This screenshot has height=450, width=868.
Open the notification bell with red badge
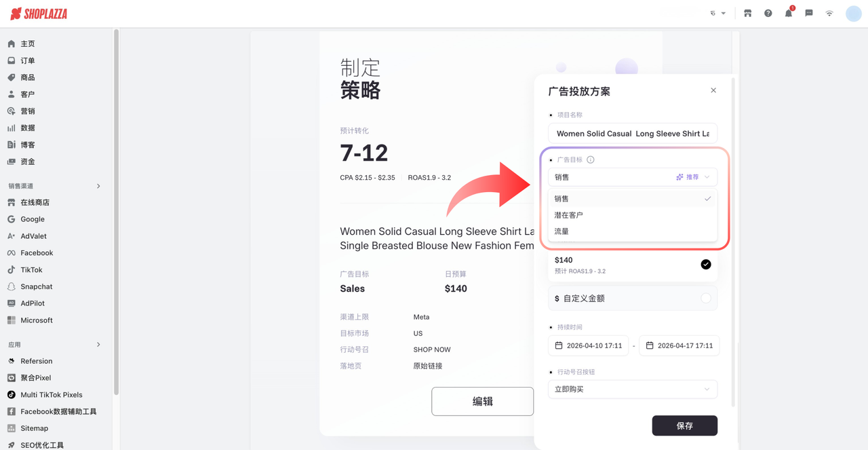tap(788, 13)
